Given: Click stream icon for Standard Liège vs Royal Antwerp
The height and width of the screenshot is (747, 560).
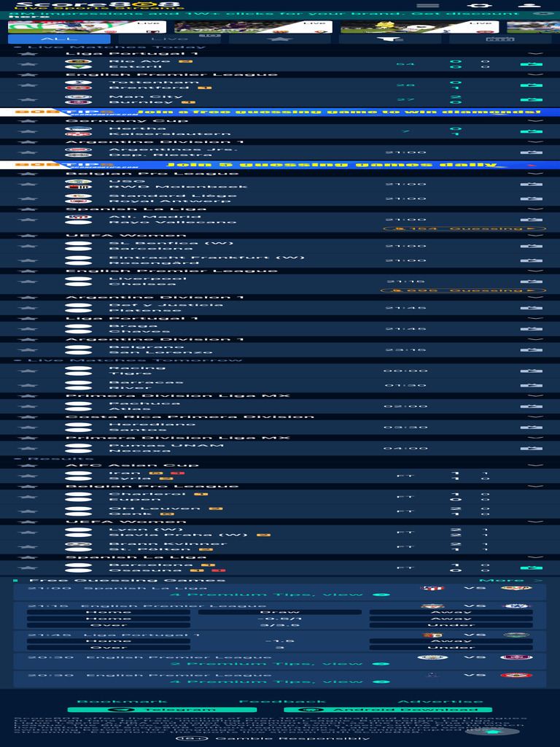Looking at the screenshot, I should (532, 198).
